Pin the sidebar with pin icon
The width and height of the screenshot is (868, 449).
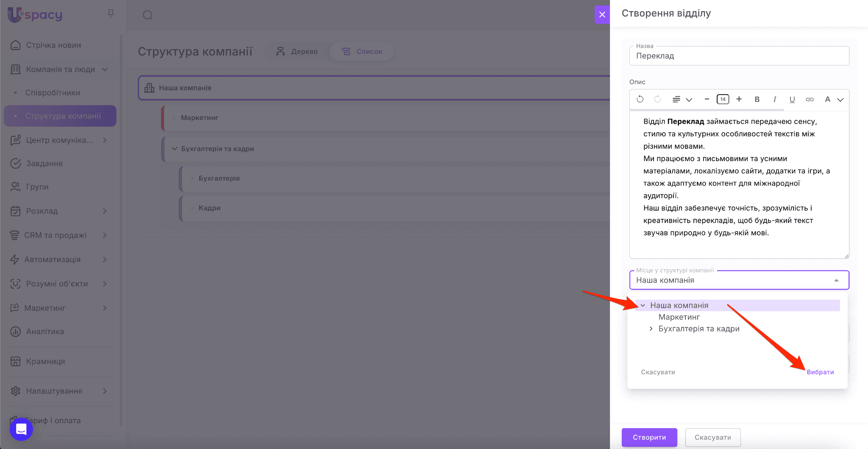pos(111,14)
